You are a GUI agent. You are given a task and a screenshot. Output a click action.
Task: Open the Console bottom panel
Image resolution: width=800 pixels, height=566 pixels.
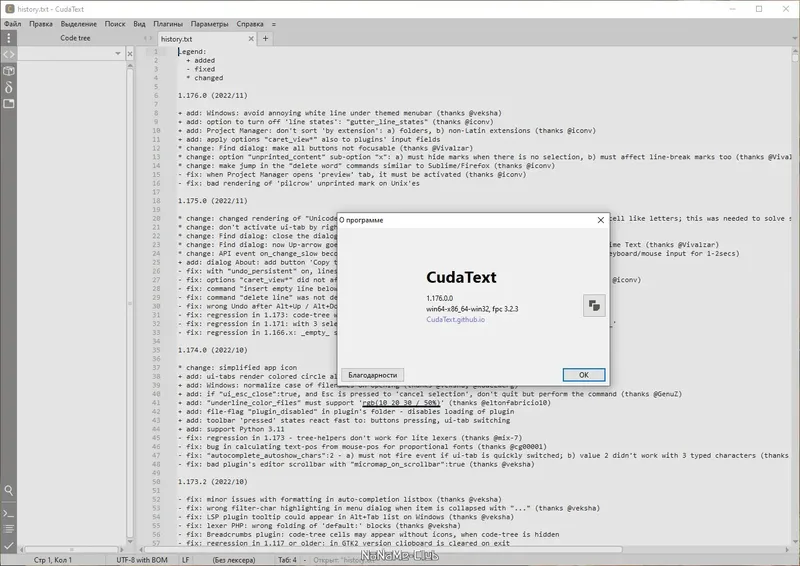click(x=9, y=513)
